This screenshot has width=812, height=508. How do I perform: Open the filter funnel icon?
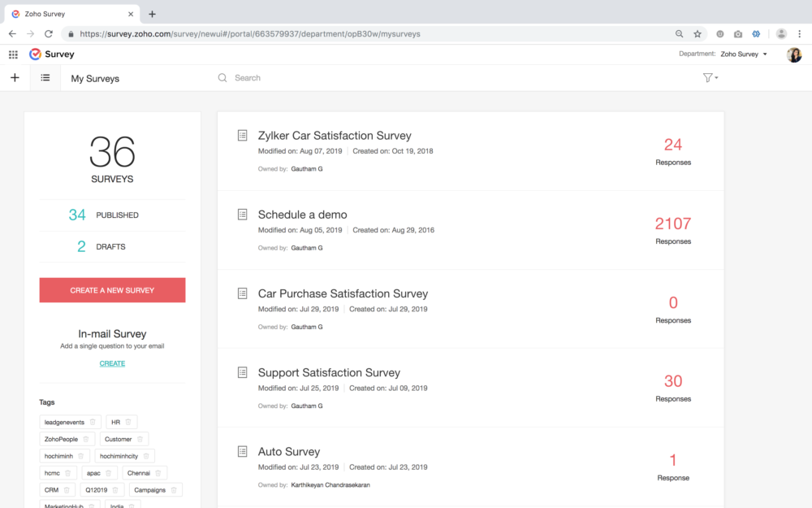click(x=707, y=77)
